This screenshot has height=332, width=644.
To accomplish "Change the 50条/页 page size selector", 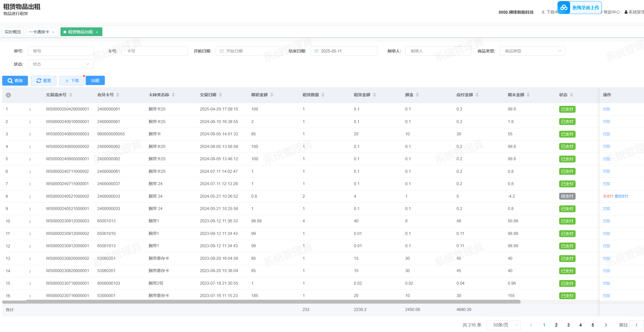I will [x=504, y=325].
